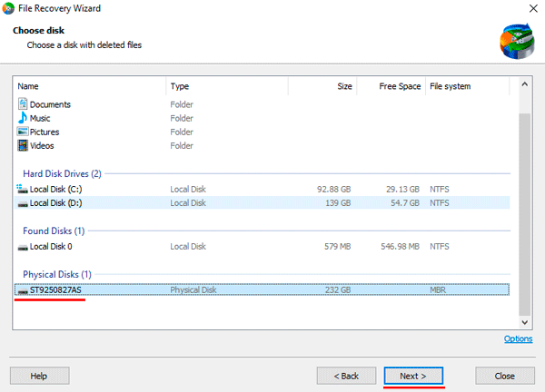
Task: Select the Local Disk (C:) drive icon
Action: click(22, 189)
